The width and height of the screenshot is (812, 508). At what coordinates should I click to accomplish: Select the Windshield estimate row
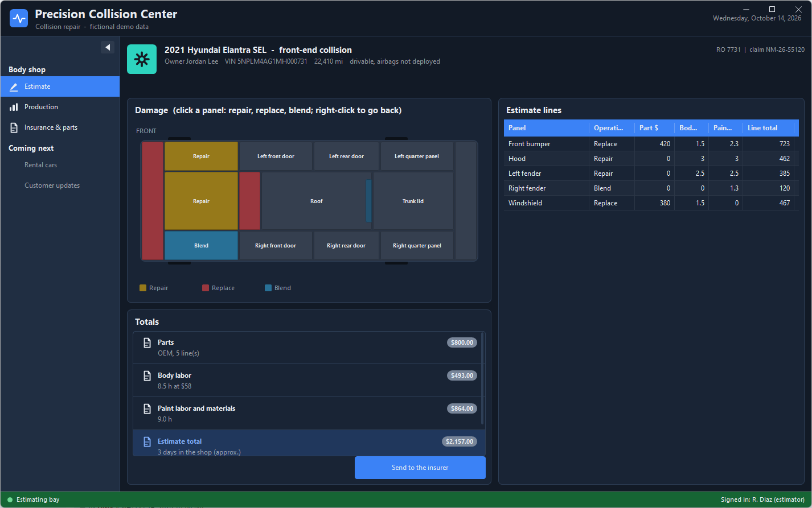point(651,203)
